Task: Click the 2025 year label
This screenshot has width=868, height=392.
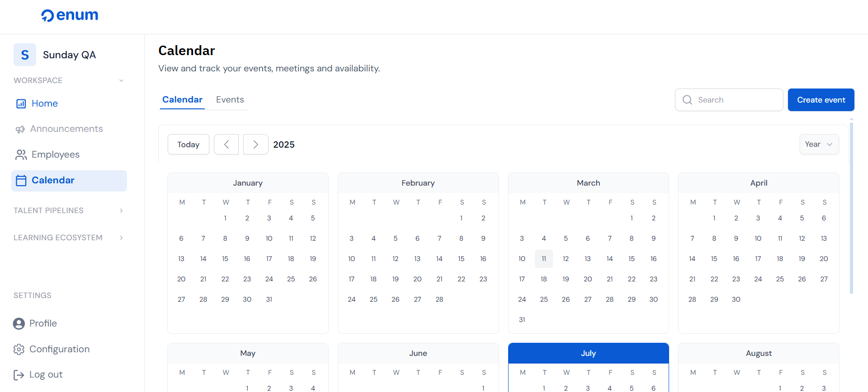Action: [x=284, y=145]
